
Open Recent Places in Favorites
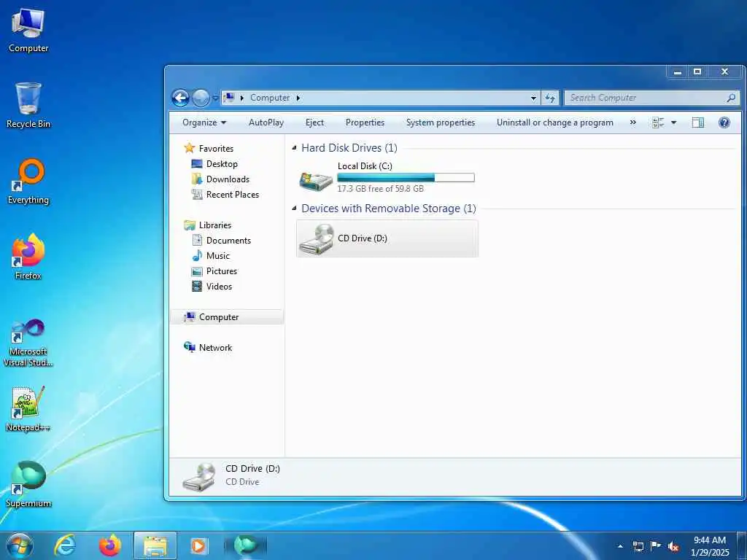(233, 194)
